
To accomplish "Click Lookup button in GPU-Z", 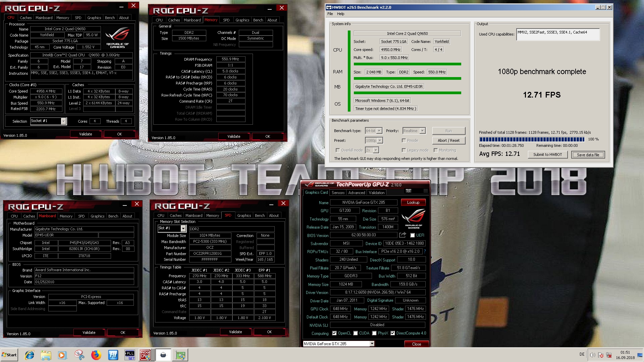I will (x=413, y=202).
